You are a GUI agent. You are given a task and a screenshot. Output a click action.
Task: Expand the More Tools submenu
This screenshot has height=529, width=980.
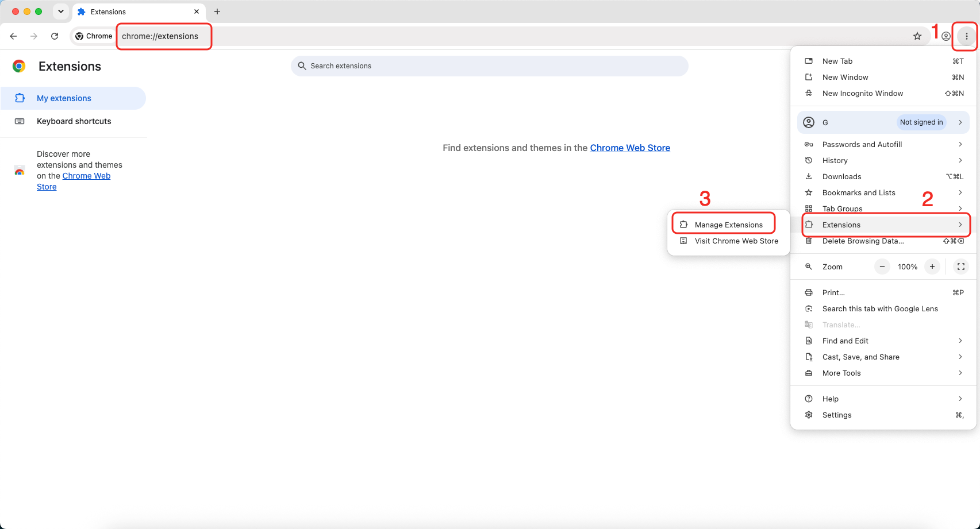883,373
